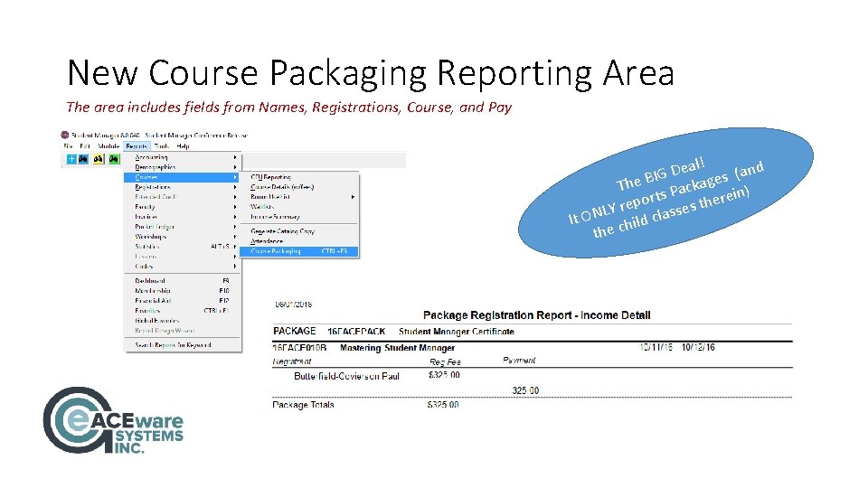Click the blue binoculars toolbar icon
The image size is (868, 488).
83,159
